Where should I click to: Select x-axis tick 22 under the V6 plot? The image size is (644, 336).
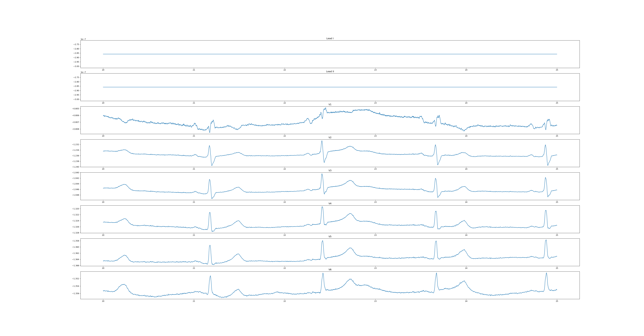point(285,301)
